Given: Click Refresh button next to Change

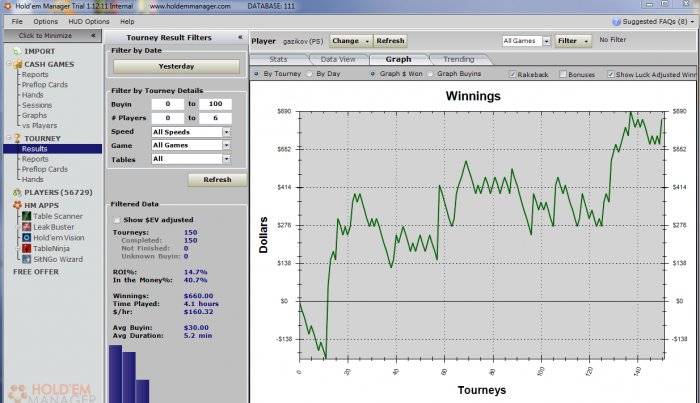Looking at the screenshot, I should point(390,41).
